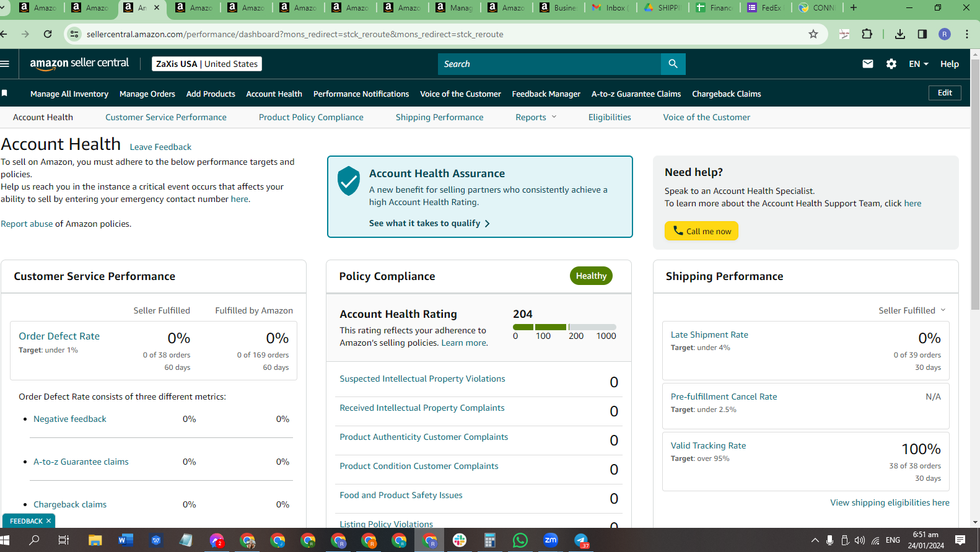Click the Leave Feedback link
This screenshot has width=980, height=552.
(x=160, y=147)
